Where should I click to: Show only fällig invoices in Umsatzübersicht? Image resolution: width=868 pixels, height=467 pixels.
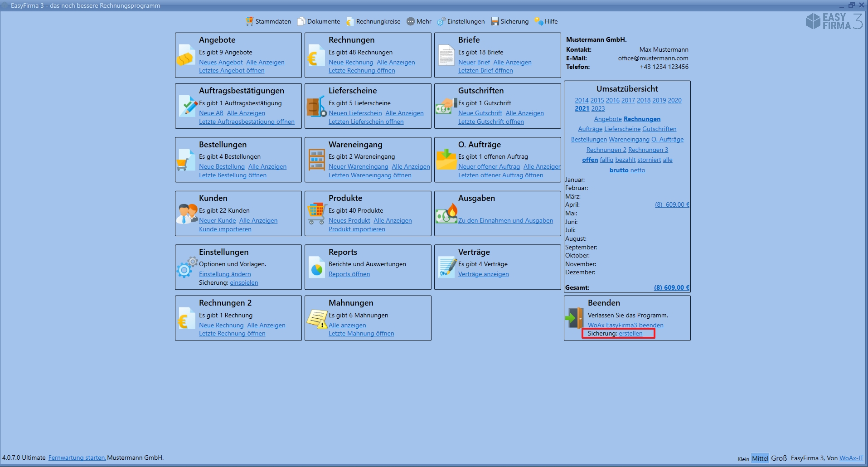coord(606,160)
